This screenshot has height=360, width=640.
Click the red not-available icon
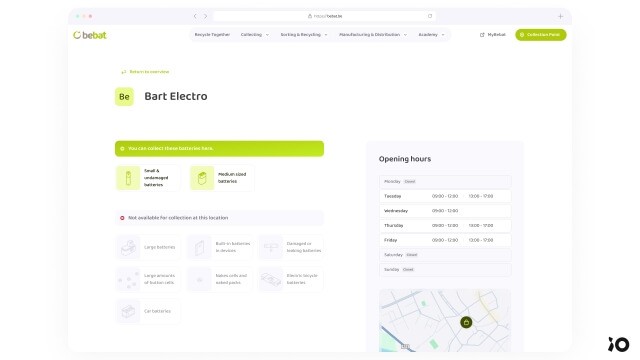coord(122,218)
